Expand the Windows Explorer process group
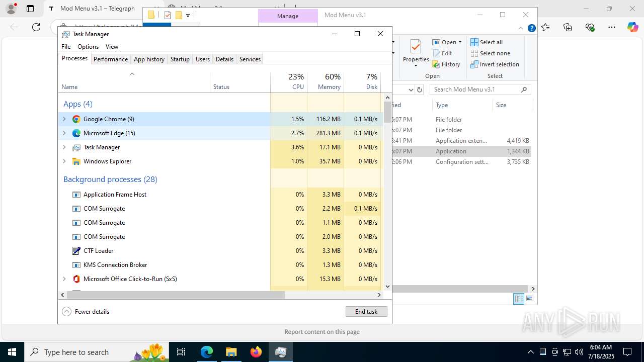Image resolution: width=644 pixels, height=362 pixels. click(64, 161)
